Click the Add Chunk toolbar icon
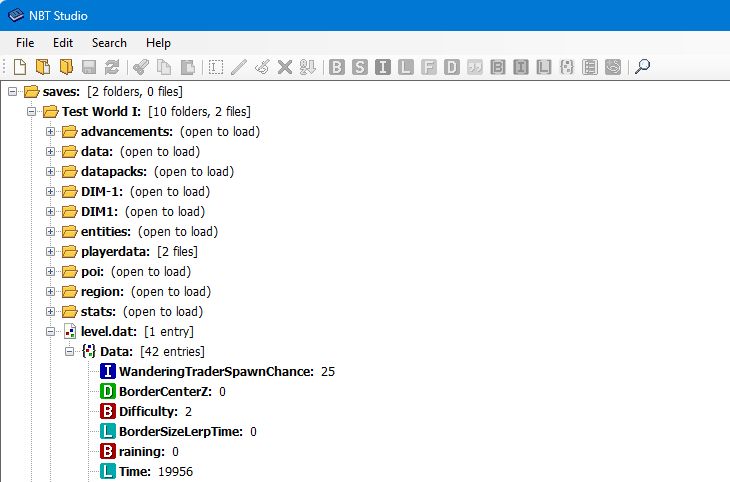 (613, 67)
